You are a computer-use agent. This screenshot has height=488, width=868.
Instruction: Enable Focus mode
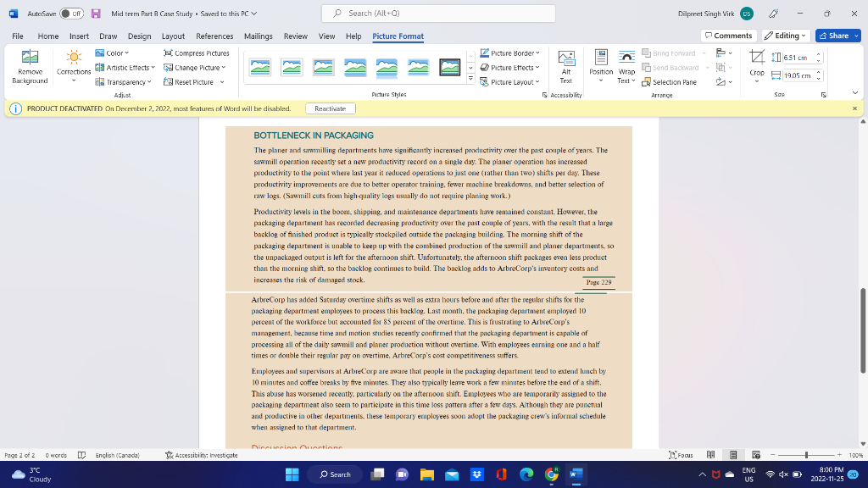(681, 455)
